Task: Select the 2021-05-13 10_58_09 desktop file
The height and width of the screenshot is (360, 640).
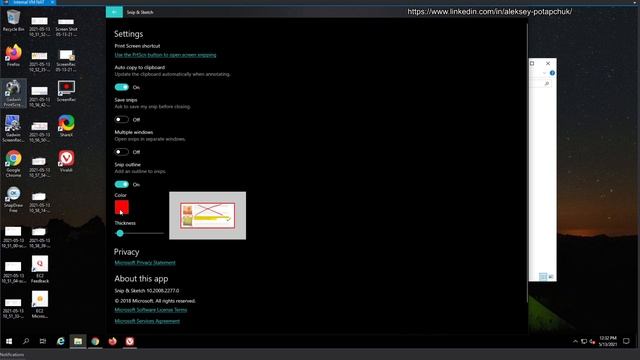Action: point(40,237)
